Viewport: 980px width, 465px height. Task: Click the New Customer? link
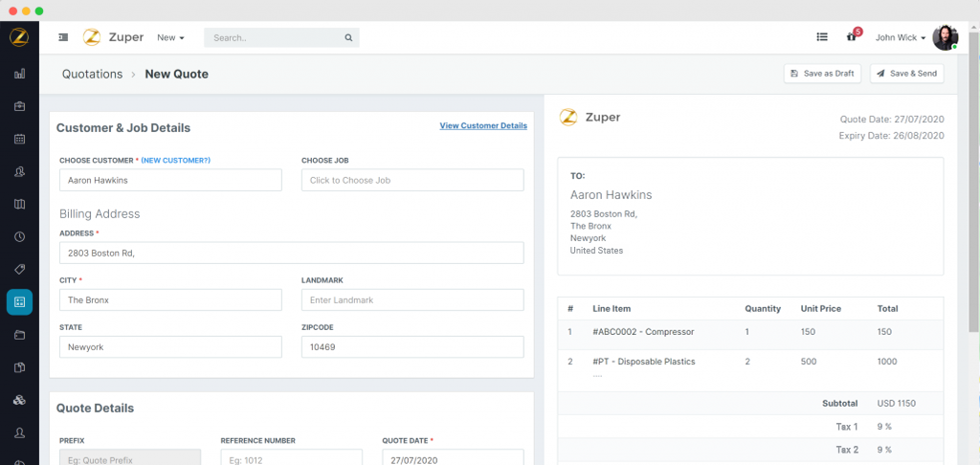pos(176,161)
